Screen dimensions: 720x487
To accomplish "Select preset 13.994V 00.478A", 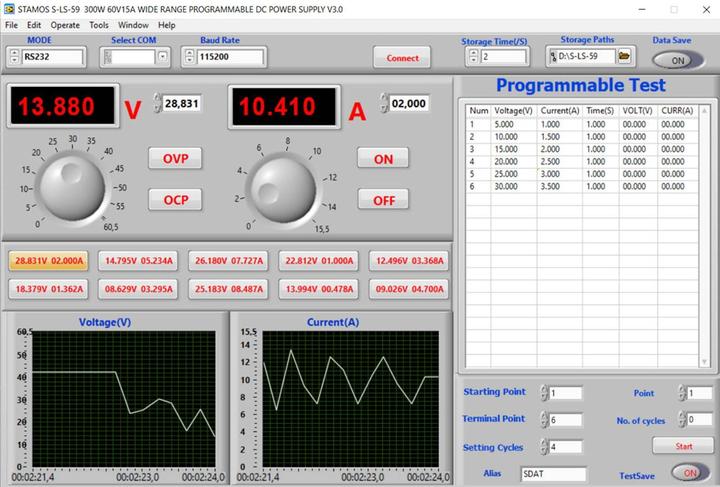I will 319,289.
